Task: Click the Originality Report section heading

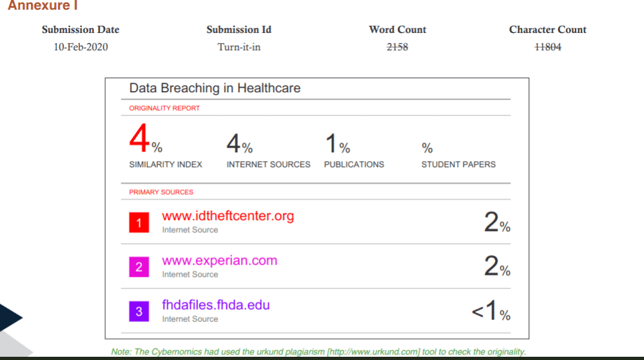Action: tap(164, 108)
